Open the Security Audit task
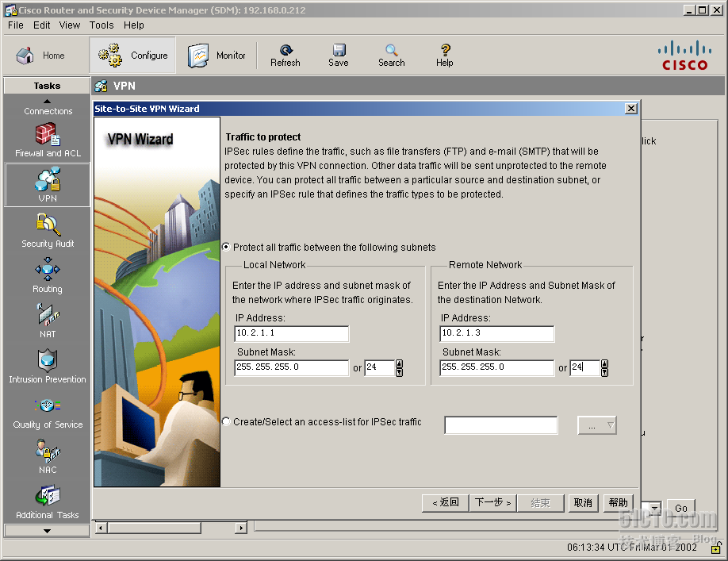This screenshot has width=728, height=561. click(x=48, y=230)
